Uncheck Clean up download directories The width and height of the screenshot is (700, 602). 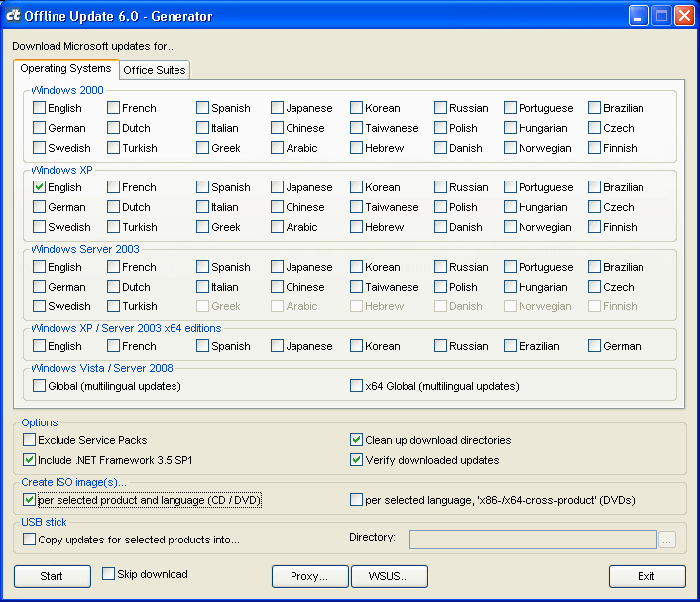356,440
